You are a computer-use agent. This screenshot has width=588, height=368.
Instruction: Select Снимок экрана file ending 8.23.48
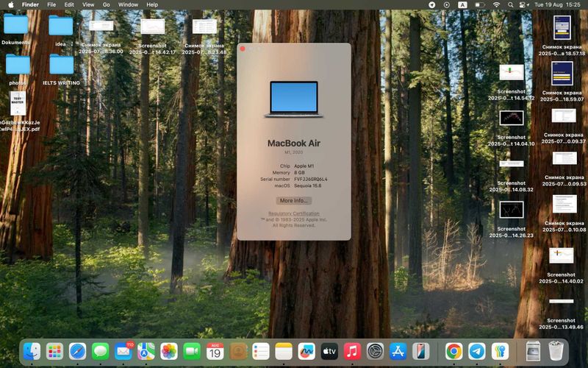pyautogui.click(x=204, y=36)
